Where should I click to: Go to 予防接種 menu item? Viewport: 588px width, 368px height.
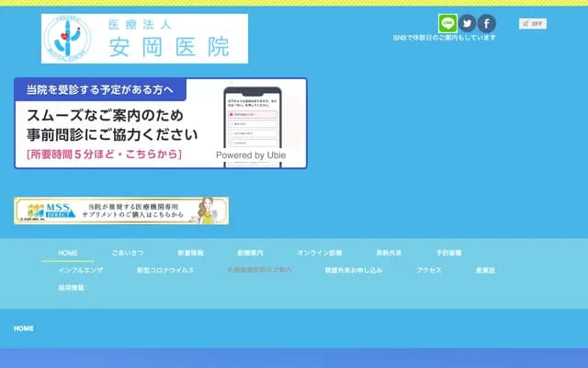click(x=448, y=252)
